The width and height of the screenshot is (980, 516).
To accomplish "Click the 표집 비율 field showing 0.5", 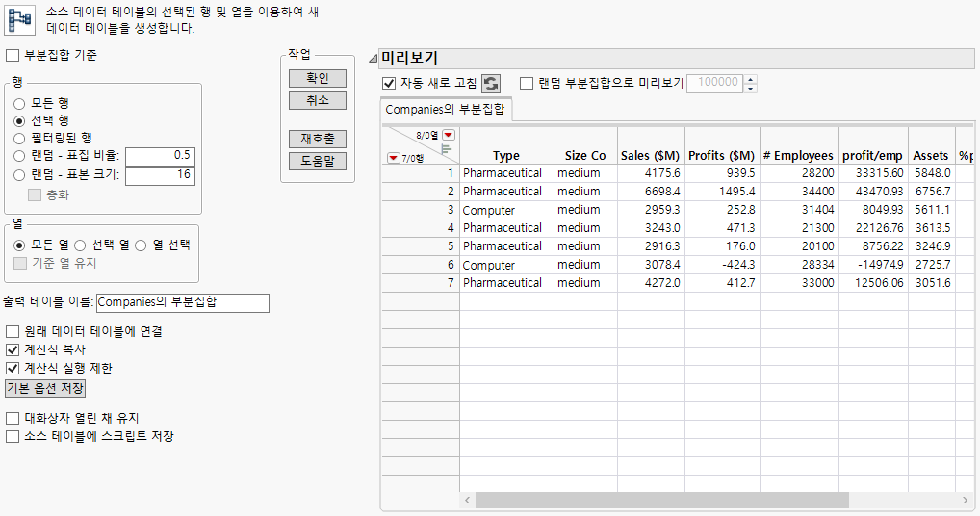I will click(160, 156).
